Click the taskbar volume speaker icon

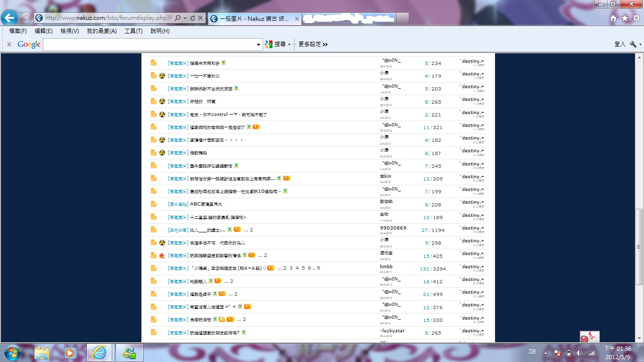pyautogui.click(x=579, y=353)
